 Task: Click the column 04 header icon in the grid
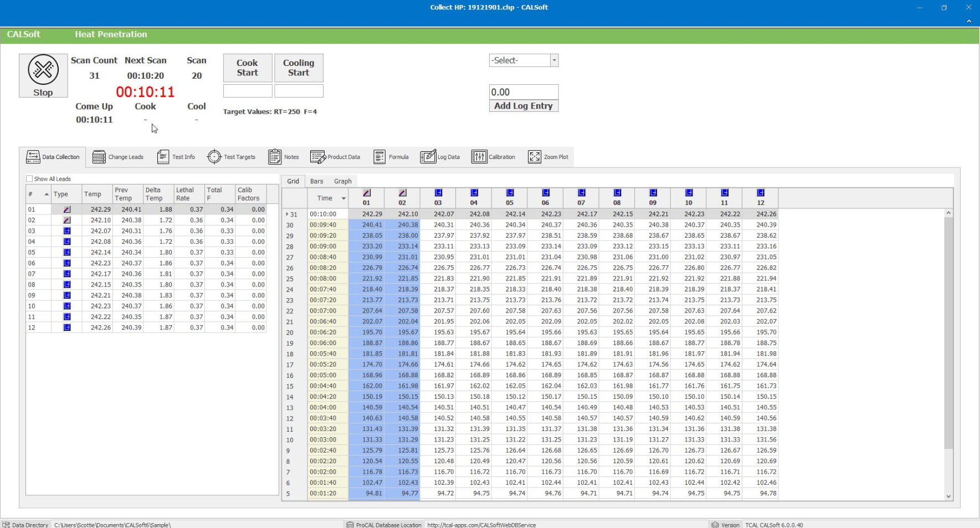click(x=474, y=193)
